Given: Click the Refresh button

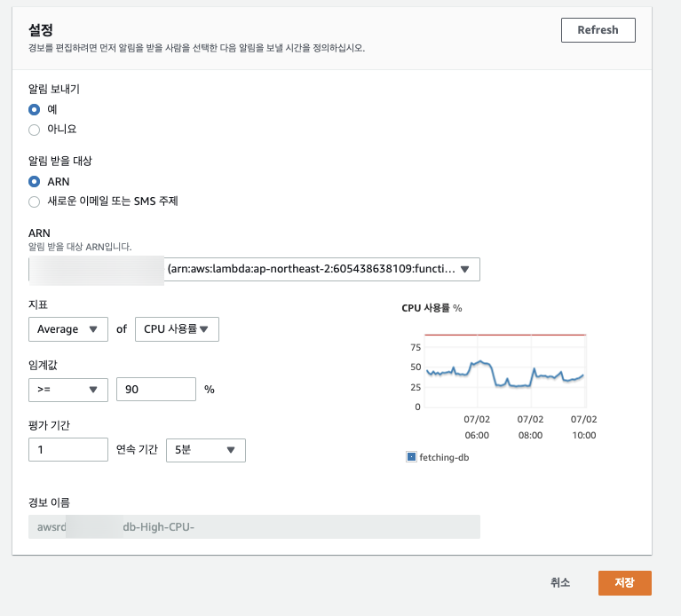Looking at the screenshot, I should click(x=598, y=30).
